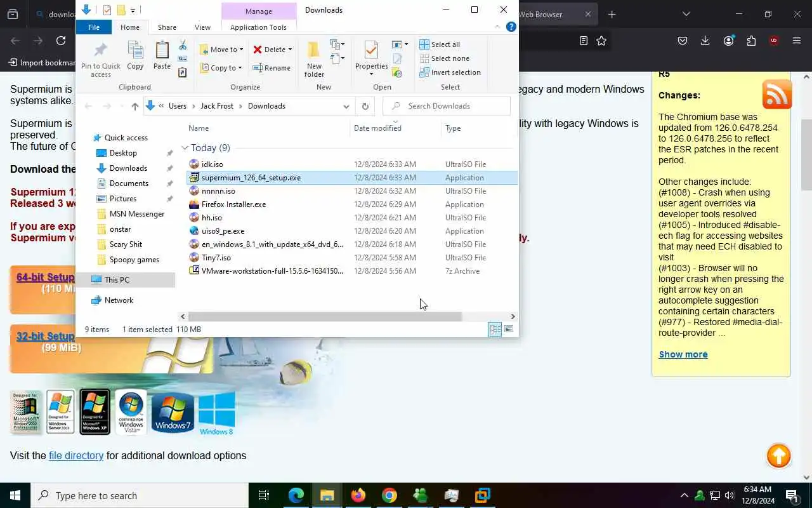The height and width of the screenshot is (508, 812).
Task: Click New folder icon in title bar toolbar
Action: [x=121, y=10]
